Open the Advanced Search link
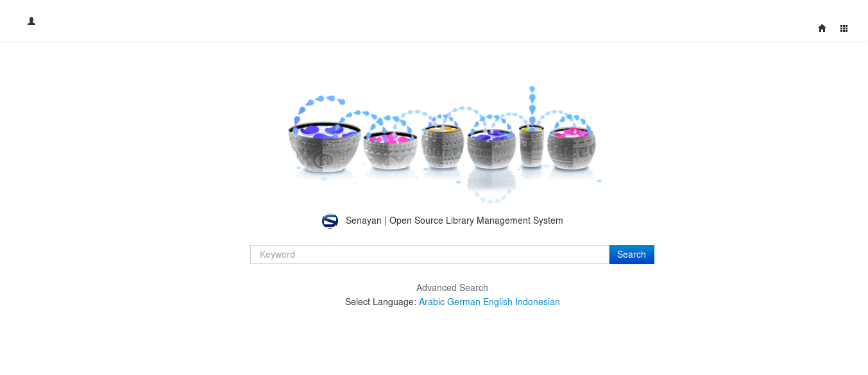The width and height of the screenshot is (868, 375). coord(452,288)
